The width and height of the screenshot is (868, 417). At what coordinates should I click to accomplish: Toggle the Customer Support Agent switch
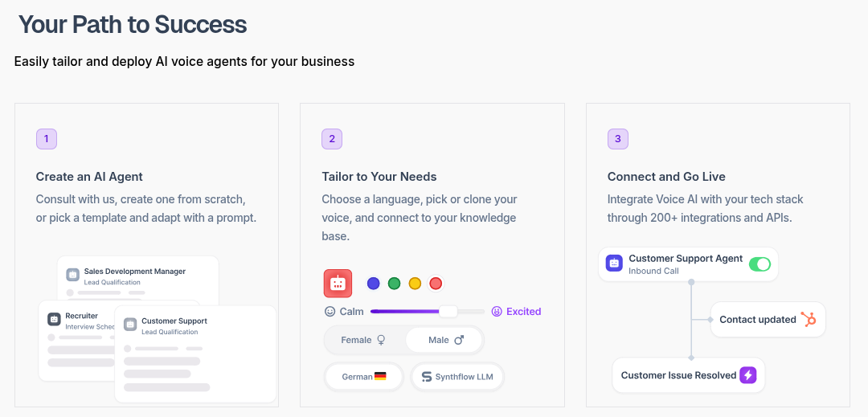pyautogui.click(x=759, y=264)
